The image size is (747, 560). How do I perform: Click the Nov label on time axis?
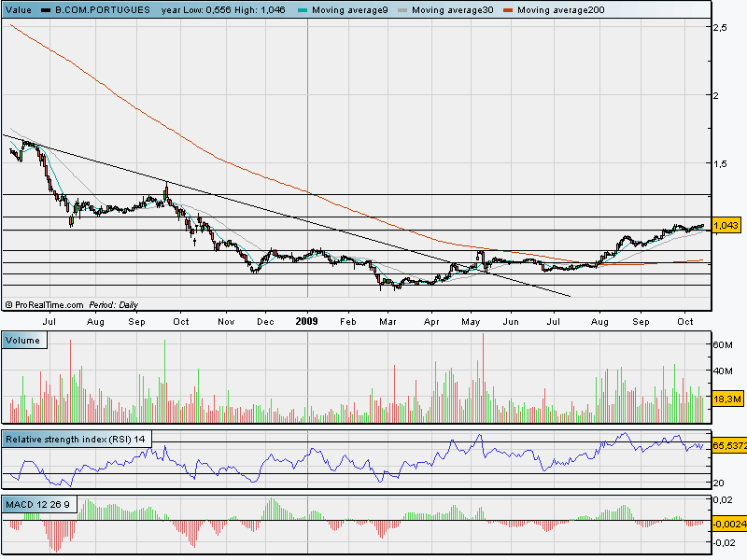click(x=226, y=322)
